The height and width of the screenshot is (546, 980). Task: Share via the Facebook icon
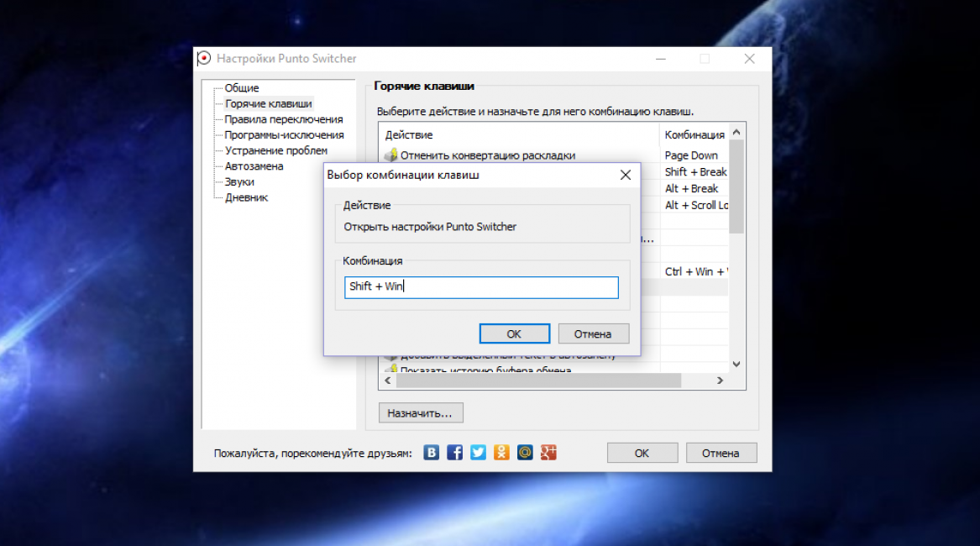(x=455, y=453)
